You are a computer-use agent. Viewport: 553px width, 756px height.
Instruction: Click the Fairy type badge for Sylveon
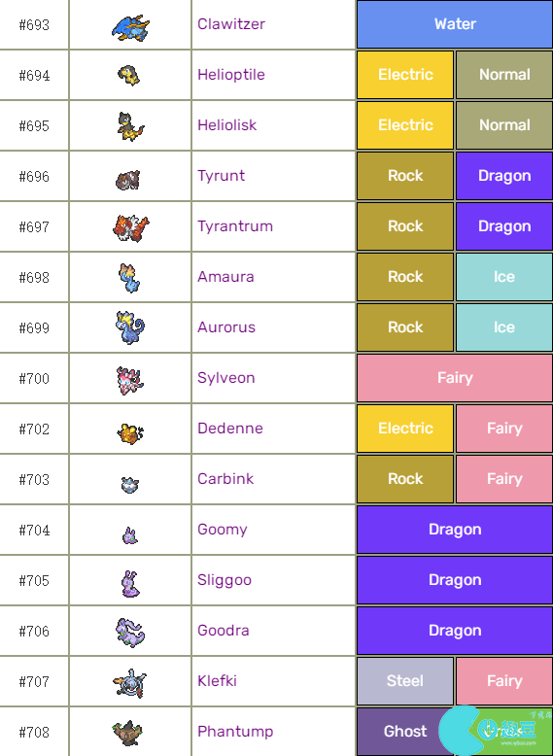coord(455,378)
